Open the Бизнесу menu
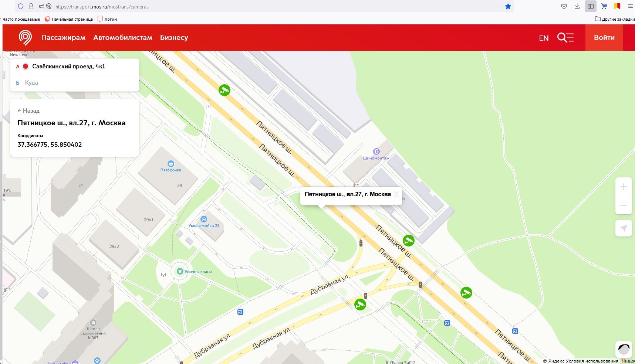Viewport: 635px width, 364px height. point(174,38)
